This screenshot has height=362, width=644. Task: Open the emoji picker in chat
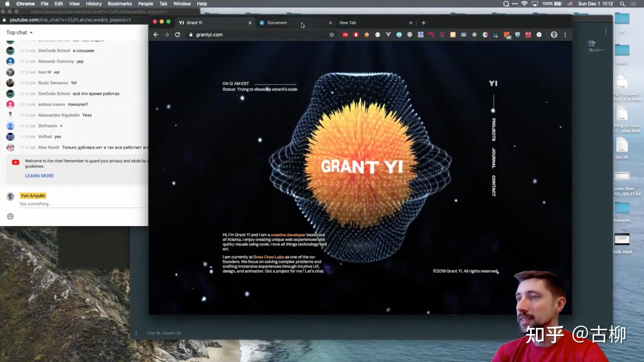tap(10, 216)
